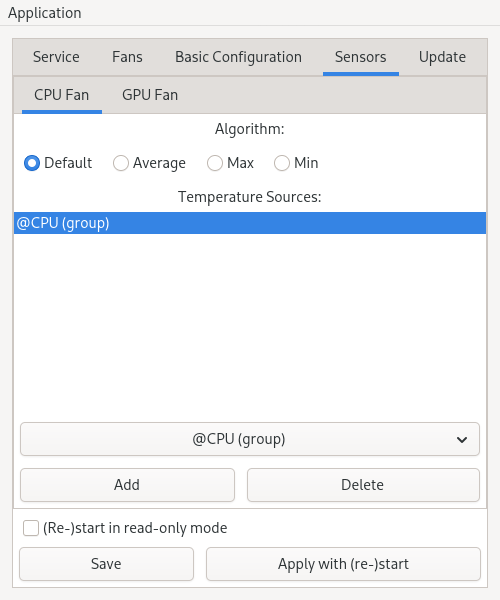This screenshot has height=600, width=500.
Task: Select the Sensors tab
Action: [x=360, y=57]
